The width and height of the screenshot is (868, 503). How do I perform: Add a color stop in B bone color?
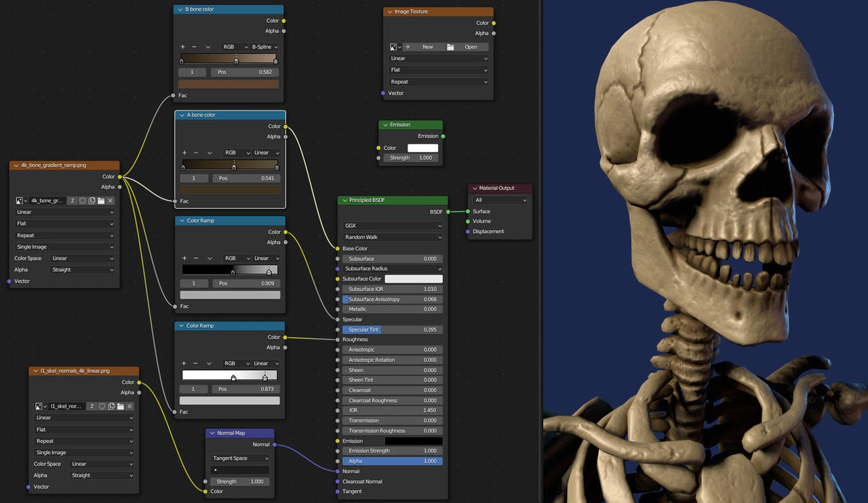pos(183,47)
